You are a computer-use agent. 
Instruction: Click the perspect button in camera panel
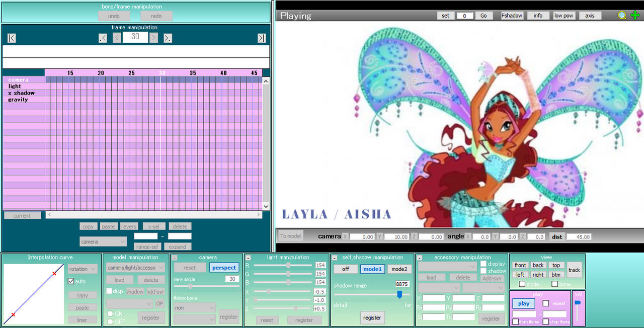pyautogui.click(x=224, y=268)
